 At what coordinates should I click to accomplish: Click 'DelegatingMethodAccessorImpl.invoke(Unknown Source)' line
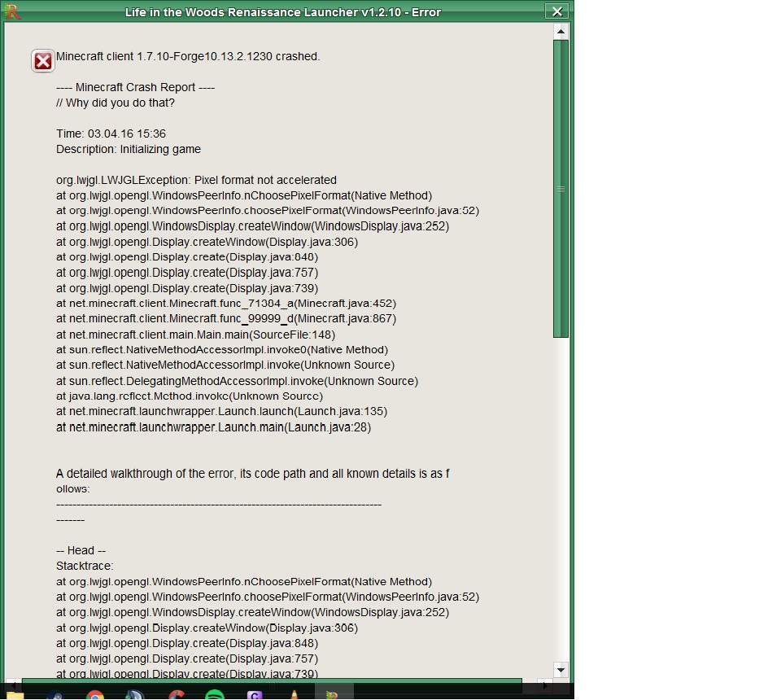(237, 381)
